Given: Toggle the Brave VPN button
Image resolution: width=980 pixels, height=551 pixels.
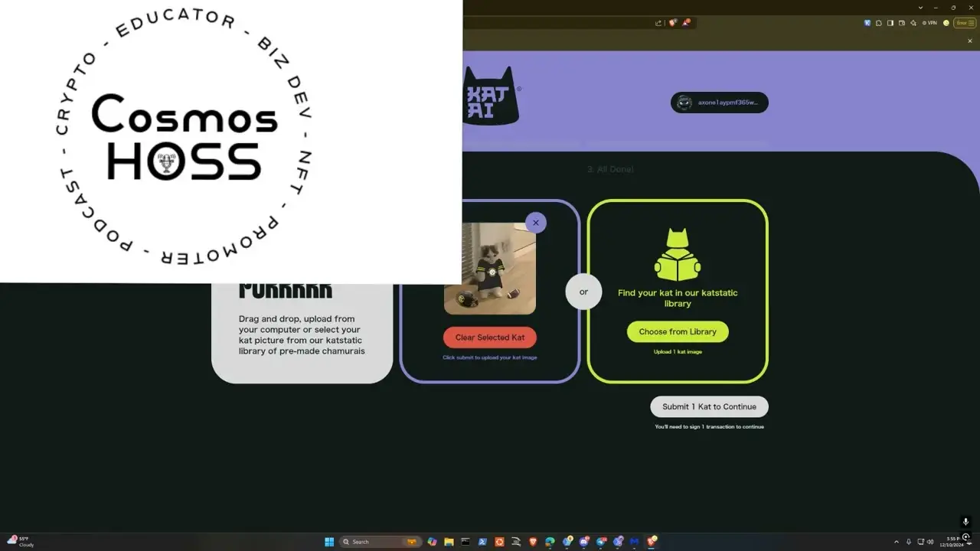Looking at the screenshot, I should pyautogui.click(x=929, y=23).
